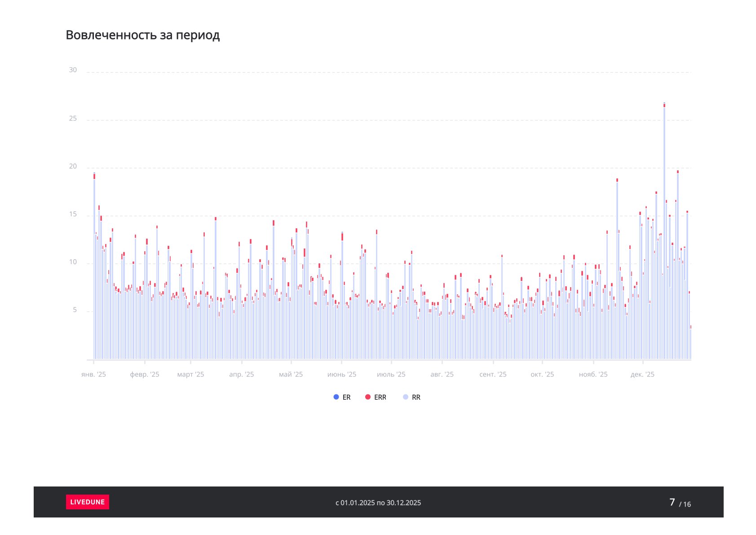Click the LIVEDUNE logo badge
The height and width of the screenshot is (535, 756).
[x=88, y=502]
